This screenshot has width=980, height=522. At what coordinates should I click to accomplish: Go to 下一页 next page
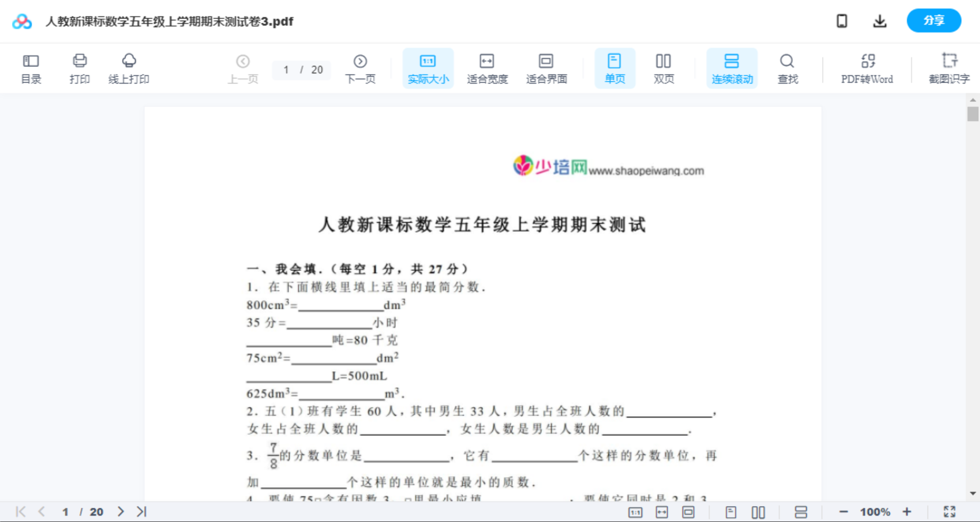[360, 68]
